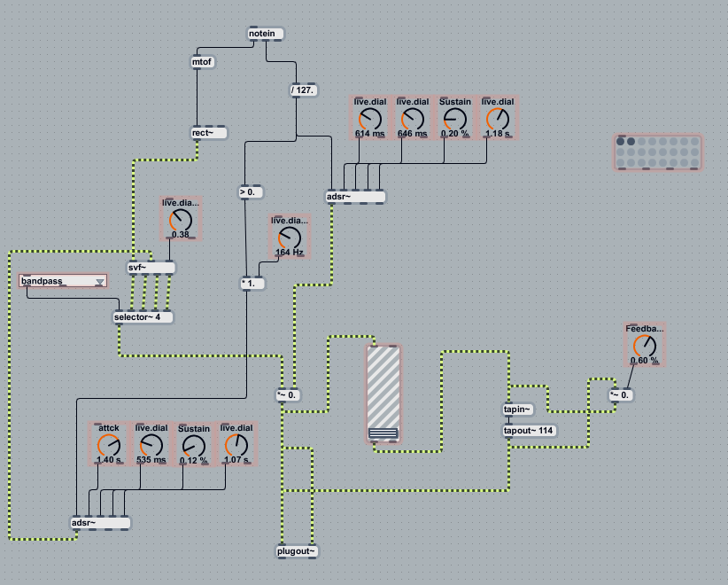Click the dial showing 1.18 s
The width and height of the screenshot is (728, 585).
pos(498,120)
